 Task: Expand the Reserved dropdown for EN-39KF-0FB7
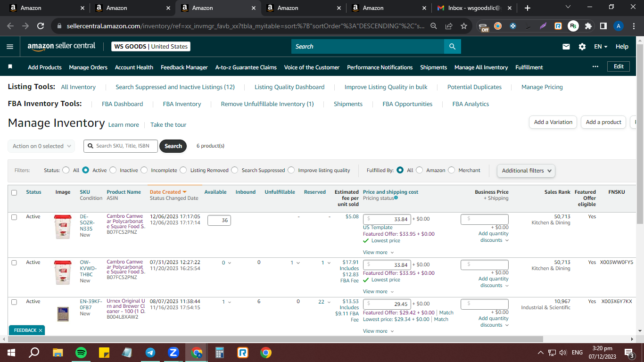point(324,302)
